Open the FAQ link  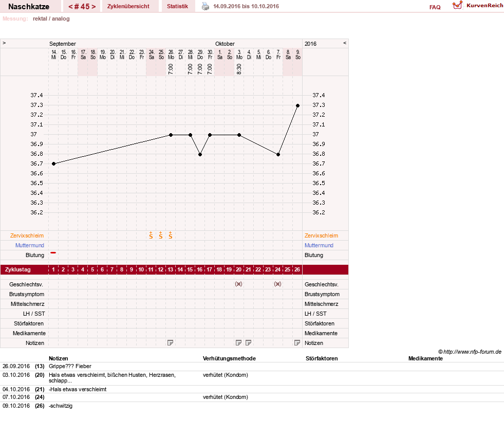point(435,7)
